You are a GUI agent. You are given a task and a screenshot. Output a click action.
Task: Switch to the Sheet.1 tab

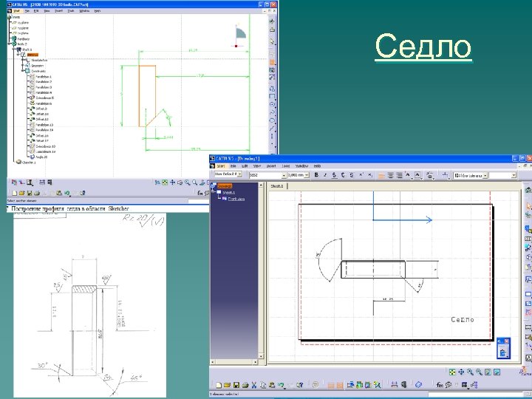point(277,186)
